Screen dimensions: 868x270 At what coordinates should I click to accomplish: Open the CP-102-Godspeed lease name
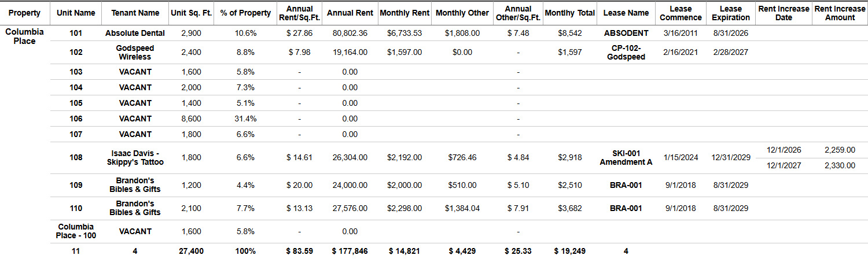(x=626, y=52)
